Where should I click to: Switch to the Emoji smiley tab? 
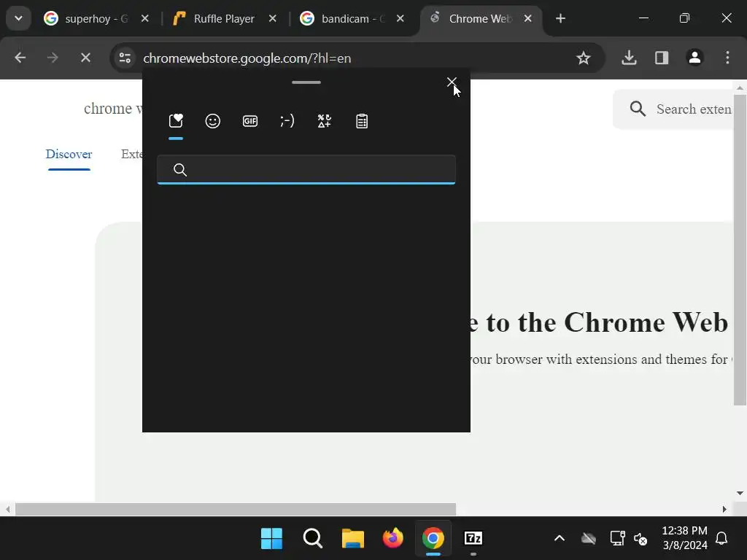pyautogui.click(x=212, y=121)
